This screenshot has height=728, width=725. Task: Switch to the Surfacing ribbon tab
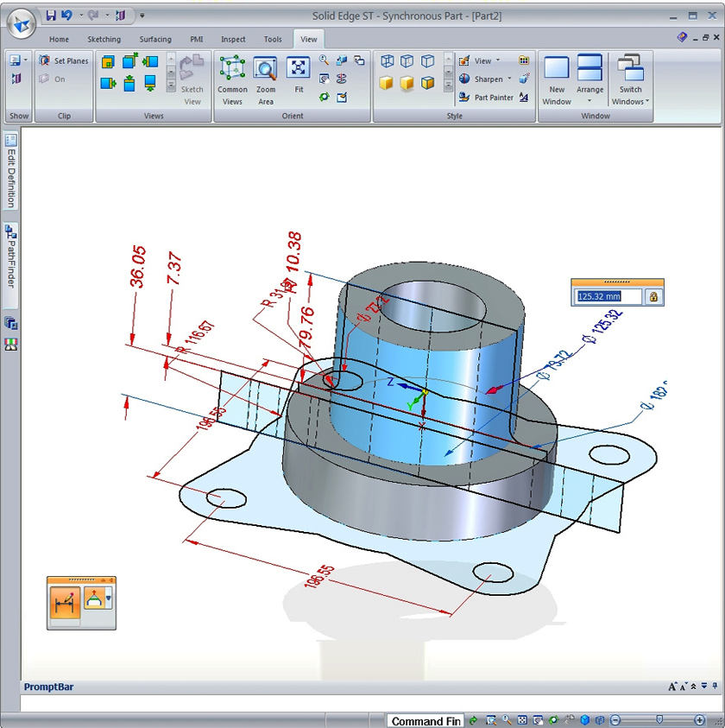click(155, 40)
